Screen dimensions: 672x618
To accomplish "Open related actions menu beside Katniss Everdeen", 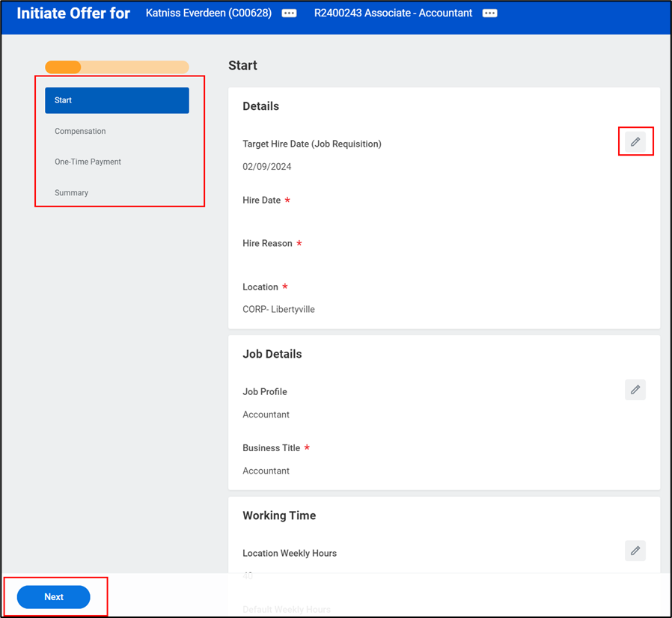I will point(289,13).
